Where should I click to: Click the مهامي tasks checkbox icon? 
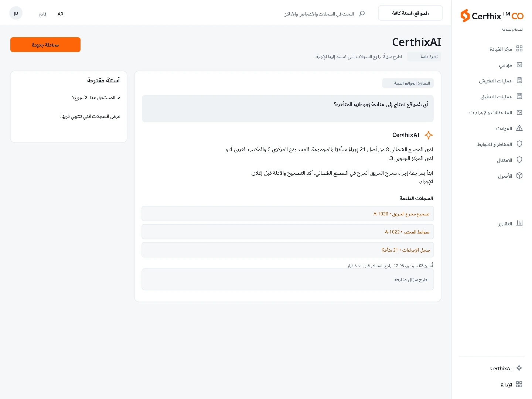[519, 65]
